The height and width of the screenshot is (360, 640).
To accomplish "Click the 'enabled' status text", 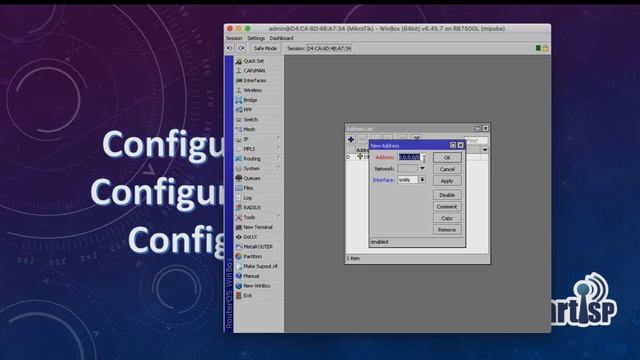I will pyautogui.click(x=380, y=242).
